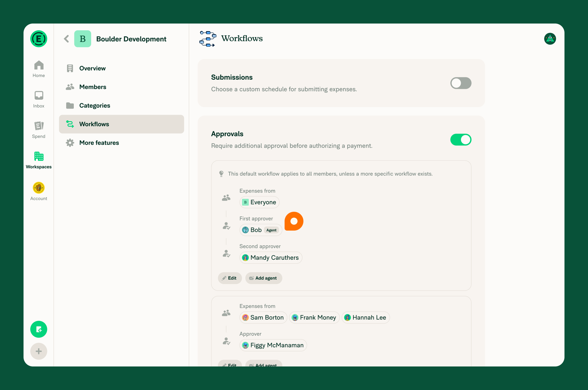Edit the default Everyone workflow

tap(230, 278)
